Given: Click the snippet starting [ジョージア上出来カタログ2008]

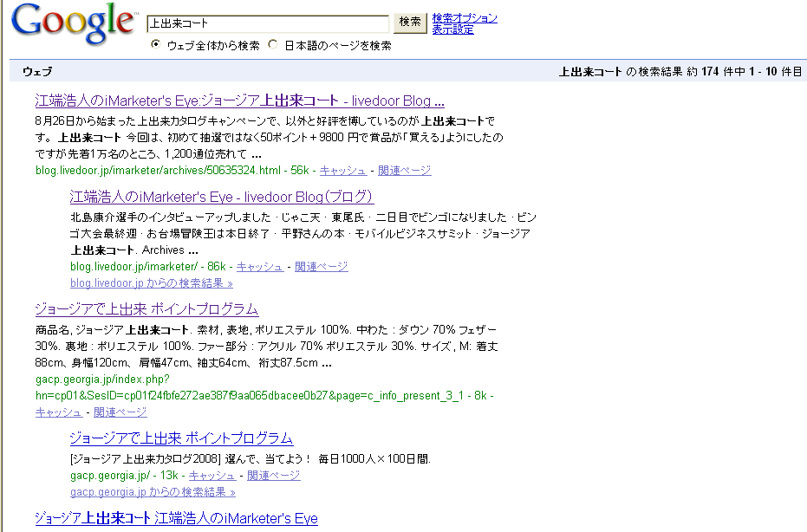Looking at the screenshot, I should pos(251,458).
